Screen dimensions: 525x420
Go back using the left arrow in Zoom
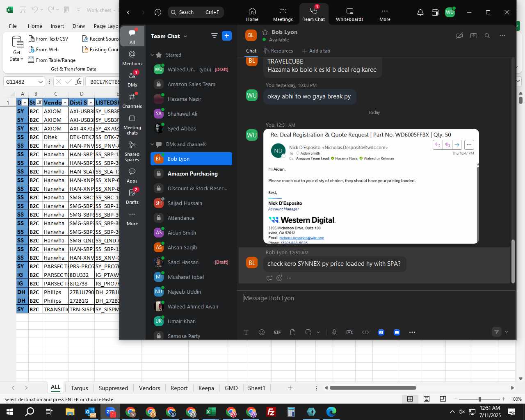pyautogui.click(x=128, y=12)
